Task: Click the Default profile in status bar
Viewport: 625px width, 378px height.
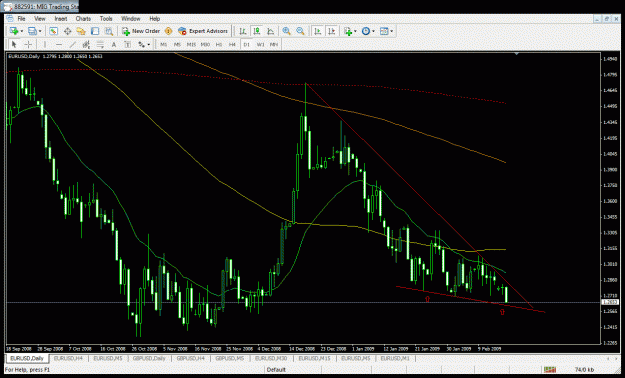Action: click(276, 370)
